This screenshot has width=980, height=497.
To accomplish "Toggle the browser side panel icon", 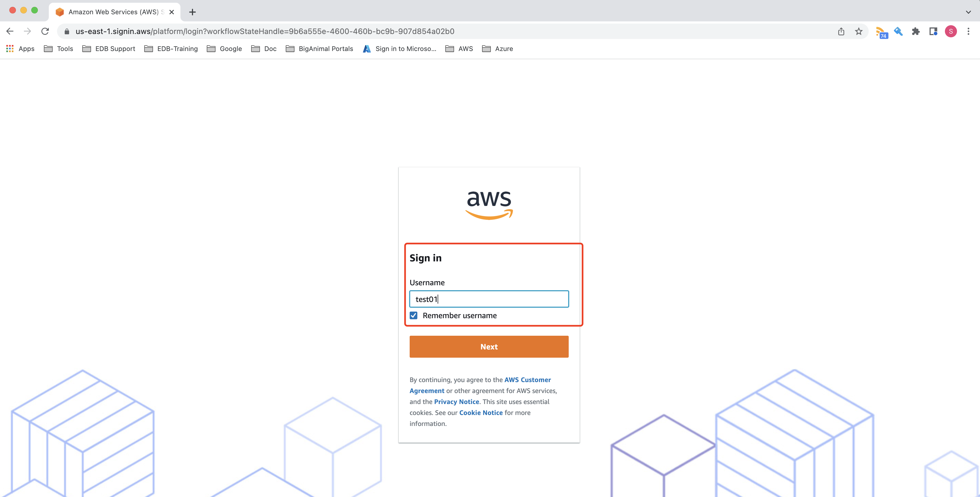I will 933,31.
